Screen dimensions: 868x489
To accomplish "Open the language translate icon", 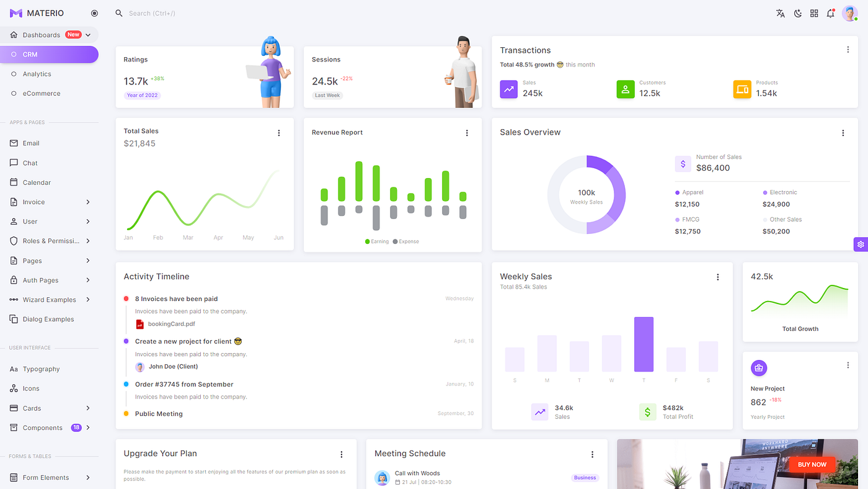I will click(781, 13).
